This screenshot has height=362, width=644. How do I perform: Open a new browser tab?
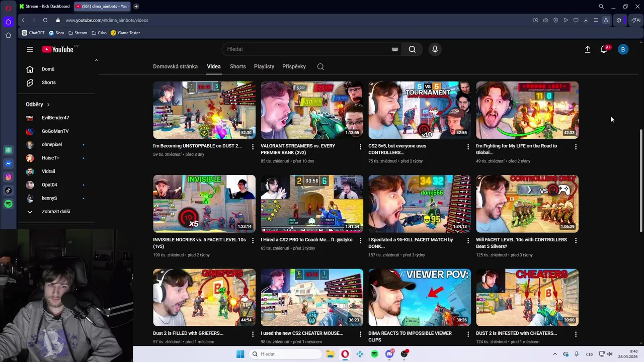tap(136, 7)
